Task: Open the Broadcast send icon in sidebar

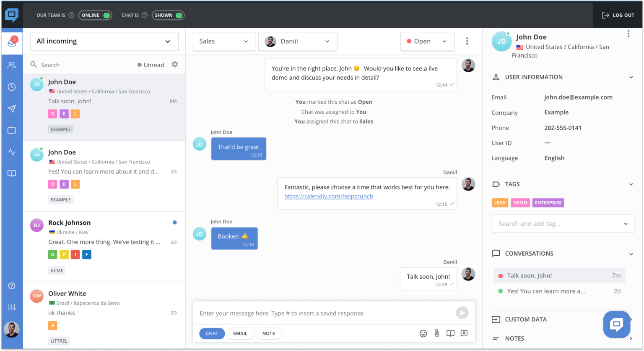Action: tap(12, 109)
